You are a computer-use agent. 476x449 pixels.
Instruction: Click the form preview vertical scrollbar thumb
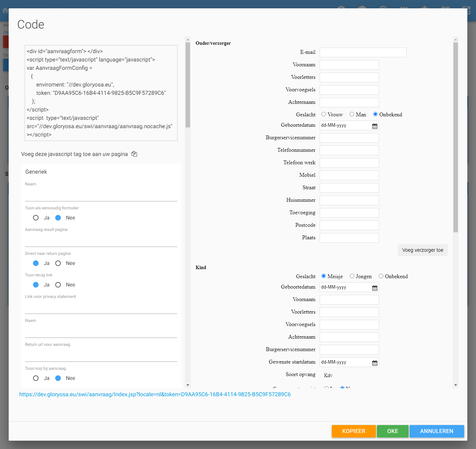pos(456,137)
